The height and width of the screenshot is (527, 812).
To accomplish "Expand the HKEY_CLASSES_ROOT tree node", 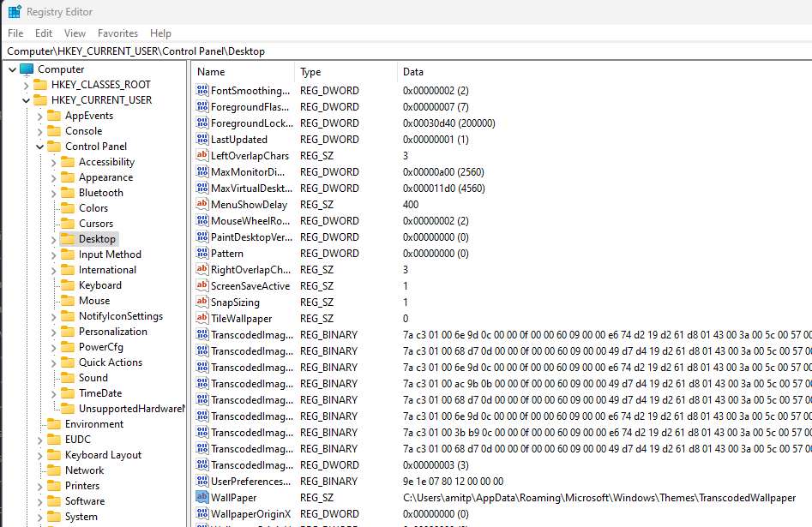I will (x=26, y=85).
